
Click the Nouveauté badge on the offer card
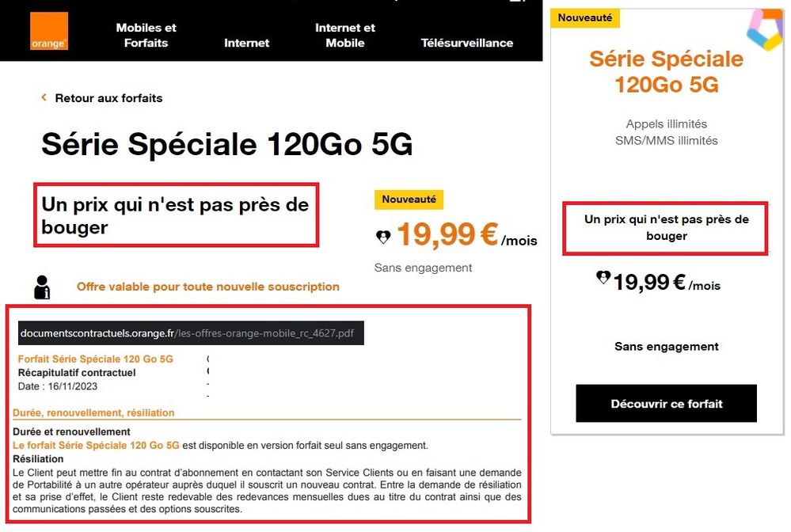point(585,17)
